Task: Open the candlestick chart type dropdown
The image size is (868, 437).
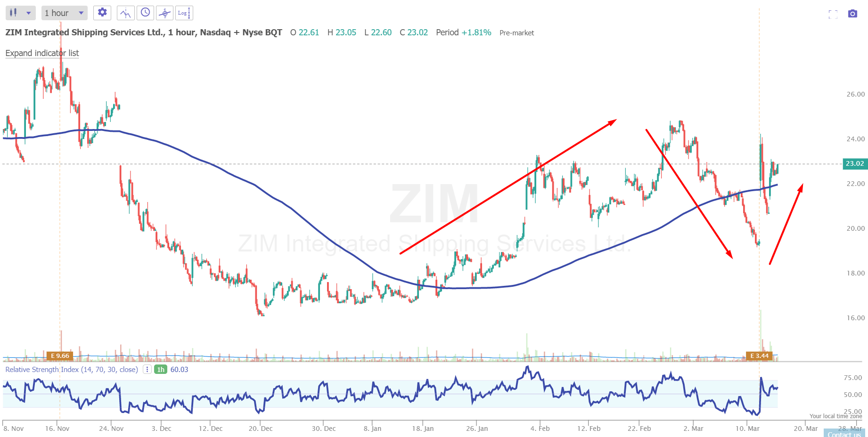Action: pos(20,13)
